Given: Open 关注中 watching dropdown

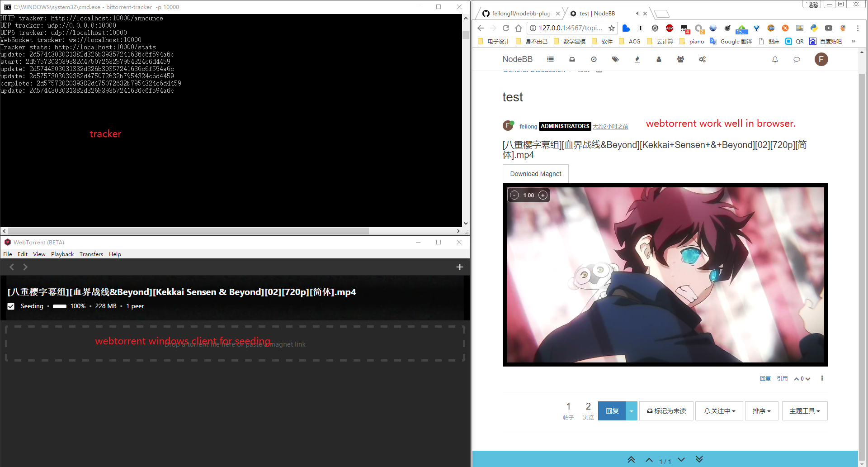Looking at the screenshot, I should click(719, 411).
